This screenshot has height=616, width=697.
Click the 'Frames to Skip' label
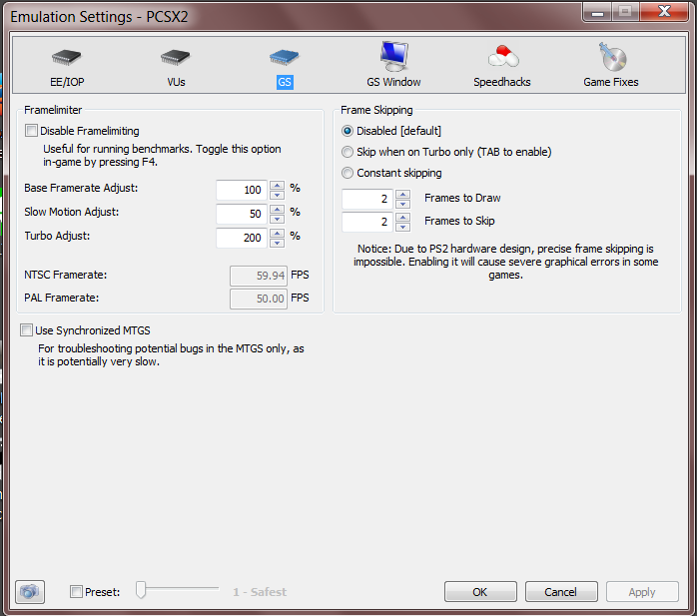pyautogui.click(x=459, y=221)
